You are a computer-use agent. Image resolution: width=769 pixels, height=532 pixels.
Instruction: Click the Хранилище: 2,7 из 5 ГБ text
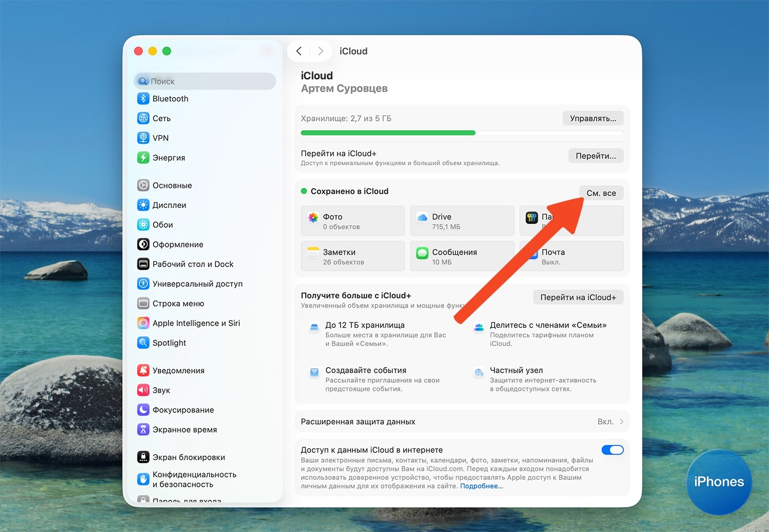(x=346, y=118)
